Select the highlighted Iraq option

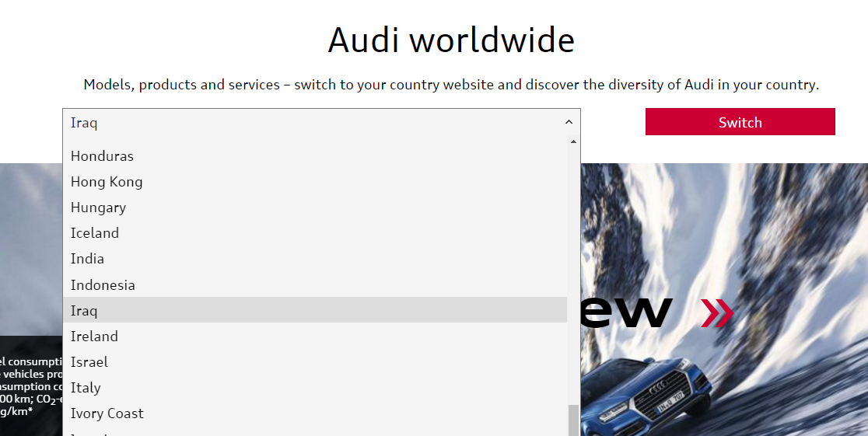click(315, 310)
